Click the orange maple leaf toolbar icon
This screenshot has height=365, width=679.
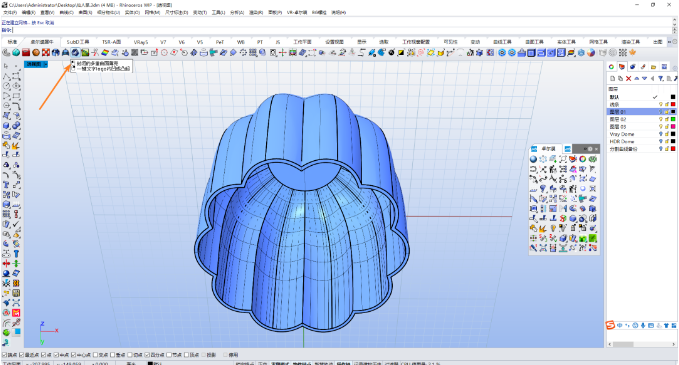pyautogui.click(x=633, y=52)
